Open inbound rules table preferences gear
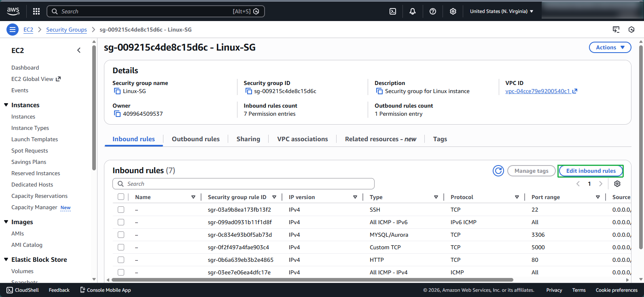This screenshot has height=297, width=644. pos(617,184)
